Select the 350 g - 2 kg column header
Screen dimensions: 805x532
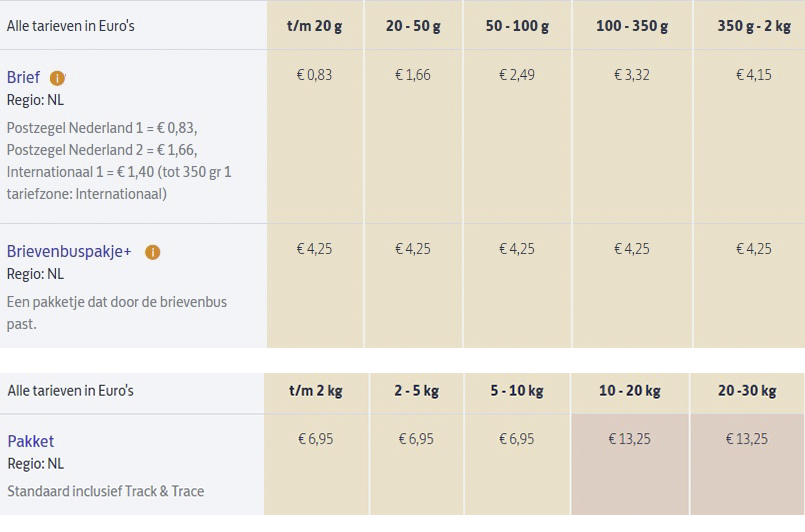753,26
